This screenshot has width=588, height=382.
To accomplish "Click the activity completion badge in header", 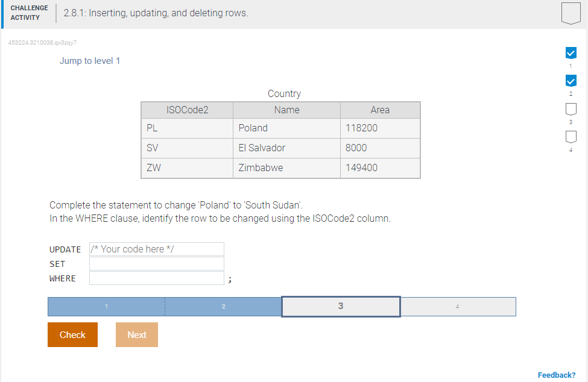I will [571, 13].
